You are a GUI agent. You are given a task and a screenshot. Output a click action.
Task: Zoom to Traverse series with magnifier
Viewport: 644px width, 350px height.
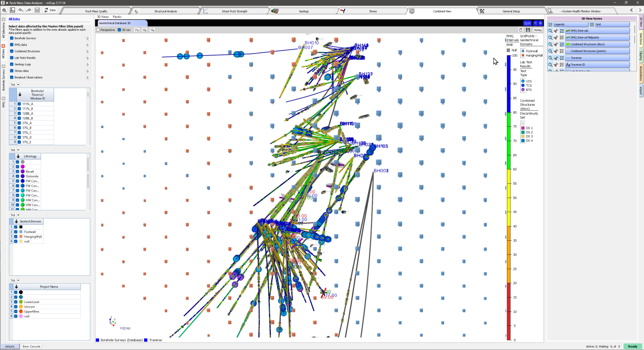point(550,58)
